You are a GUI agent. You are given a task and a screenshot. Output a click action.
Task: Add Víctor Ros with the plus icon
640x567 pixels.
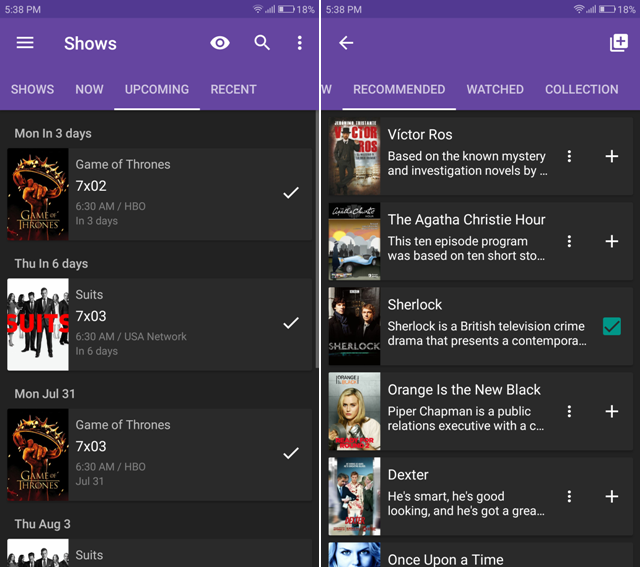(612, 156)
